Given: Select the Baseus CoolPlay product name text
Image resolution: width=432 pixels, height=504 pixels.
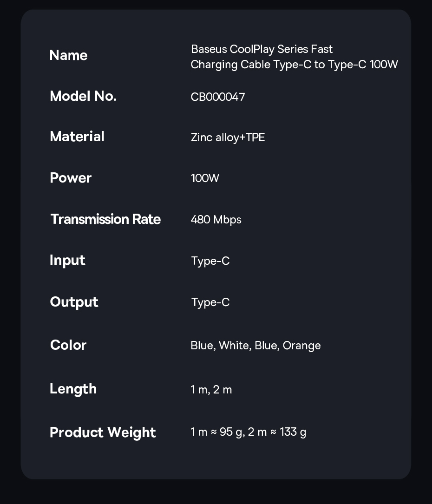Looking at the screenshot, I should pos(294,57).
